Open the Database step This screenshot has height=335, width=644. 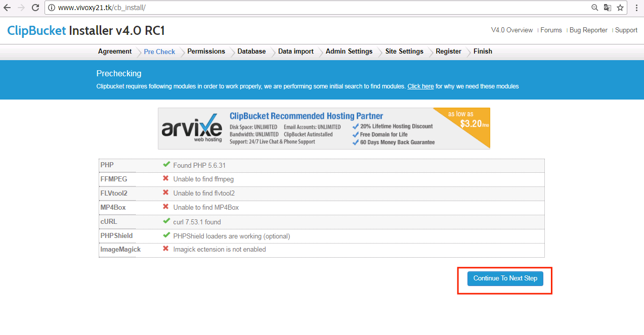coord(251,52)
